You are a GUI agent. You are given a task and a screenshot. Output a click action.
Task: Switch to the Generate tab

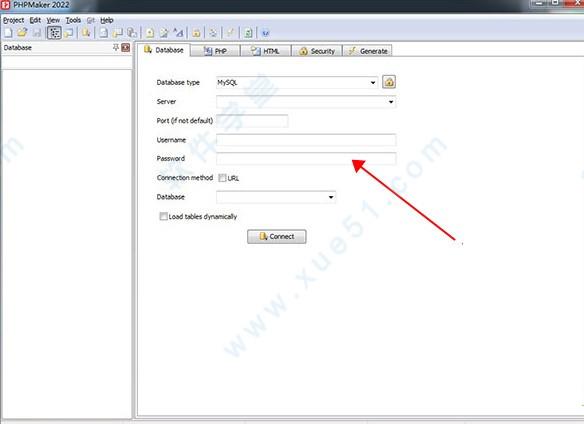tap(367, 51)
